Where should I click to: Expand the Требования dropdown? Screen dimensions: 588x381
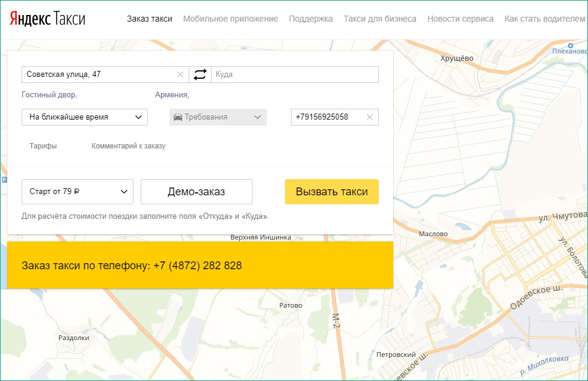tap(218, 117)
